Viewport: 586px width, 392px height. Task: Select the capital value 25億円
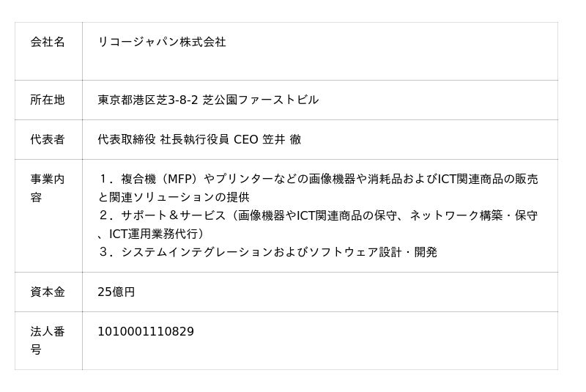click(x=116, y=292)
